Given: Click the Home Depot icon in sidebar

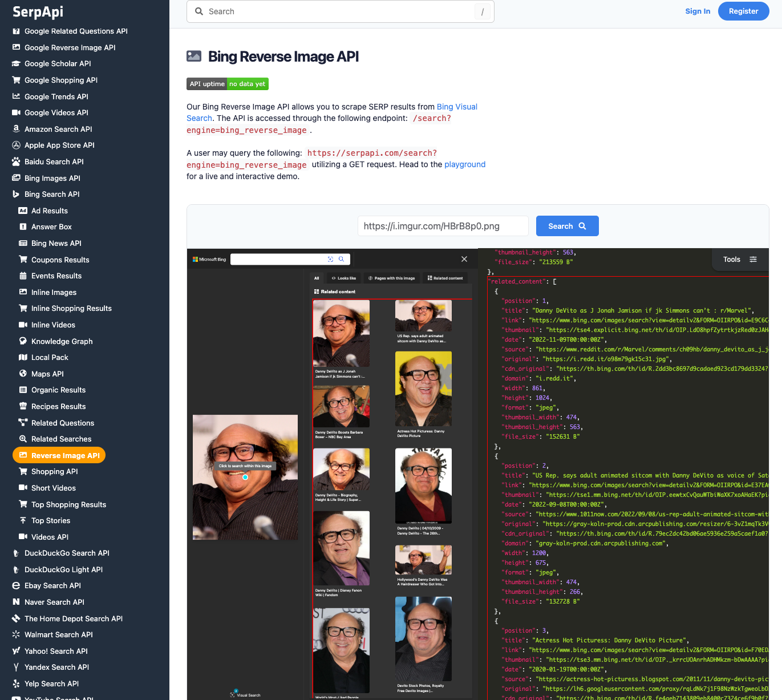Looking at the screenshot, I should coord(16,618).
